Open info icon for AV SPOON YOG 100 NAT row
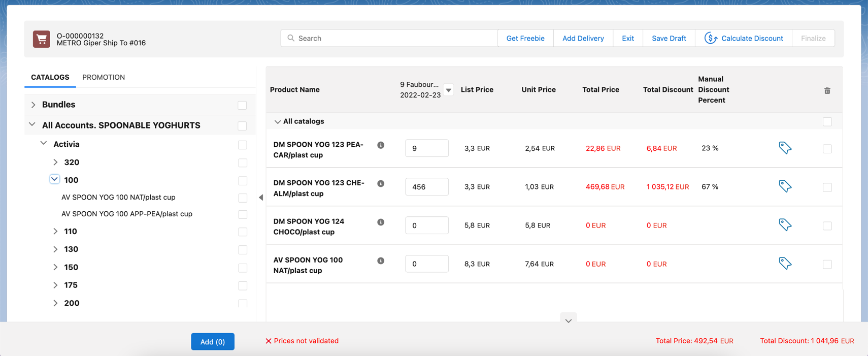This screenshot has width=868, height=356. 381,261
